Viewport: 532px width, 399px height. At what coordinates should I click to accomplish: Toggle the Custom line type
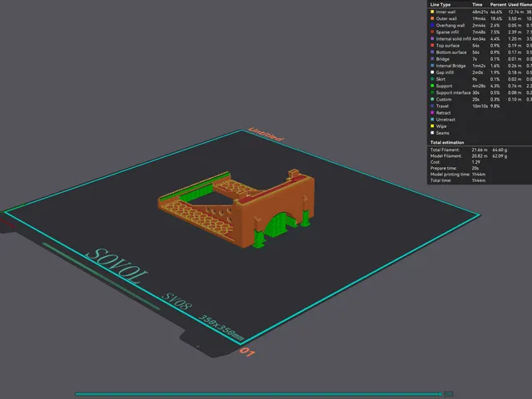coord(443,100)
